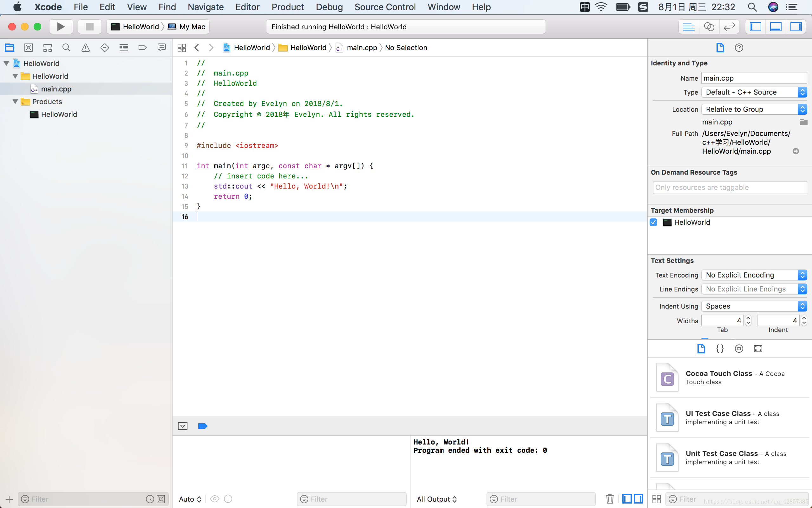The width and height of the screenshot is (812, 508).
Task: Open the Find navigator
Action: click(x=66, y=48)
